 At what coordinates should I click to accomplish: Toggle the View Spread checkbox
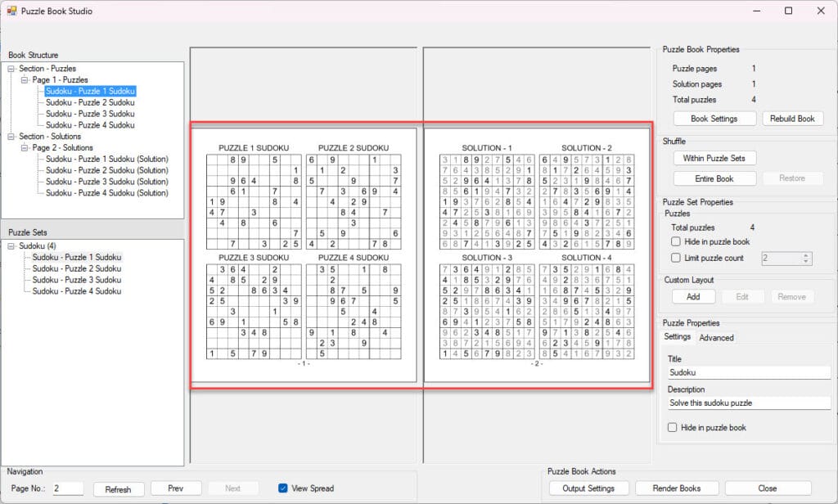[x=283, y=488]
